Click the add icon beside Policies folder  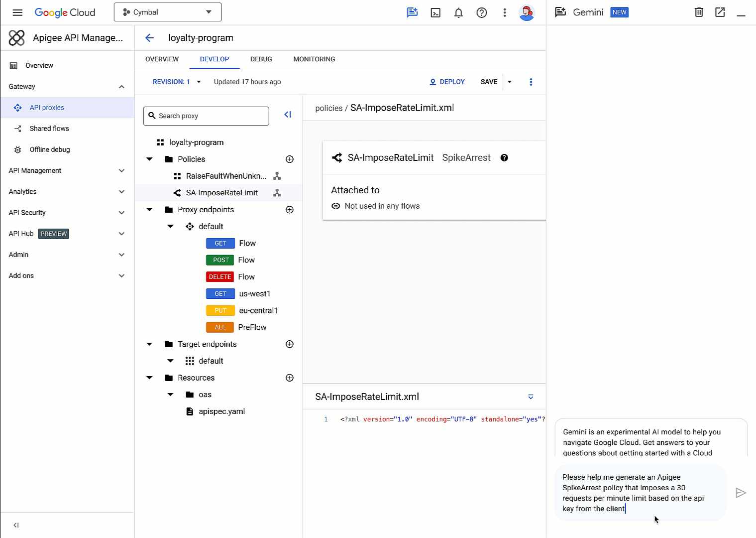point(290,159)
